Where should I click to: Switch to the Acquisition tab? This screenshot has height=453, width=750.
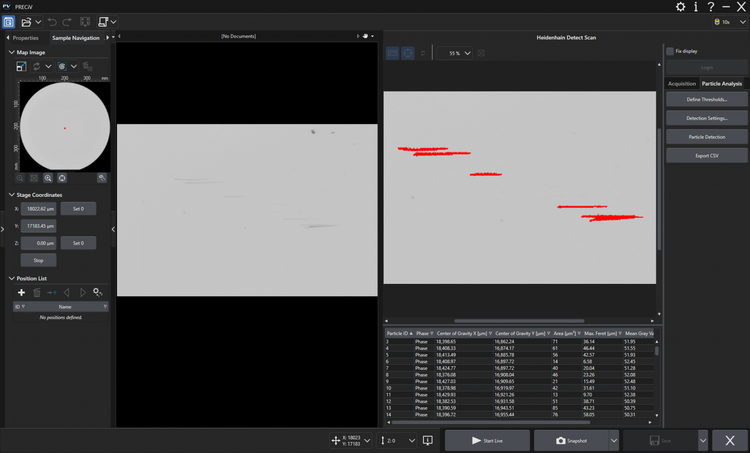point(681,84)
